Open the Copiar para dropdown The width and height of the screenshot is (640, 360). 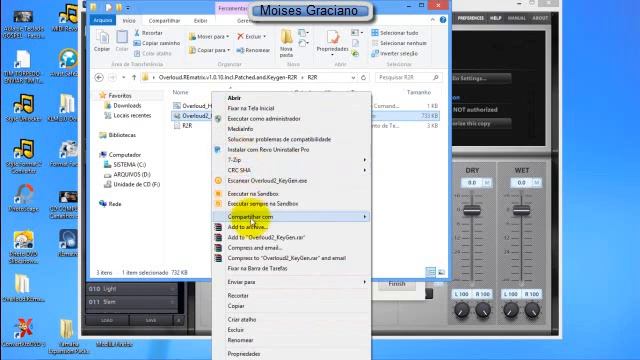(x=209, y=50)
